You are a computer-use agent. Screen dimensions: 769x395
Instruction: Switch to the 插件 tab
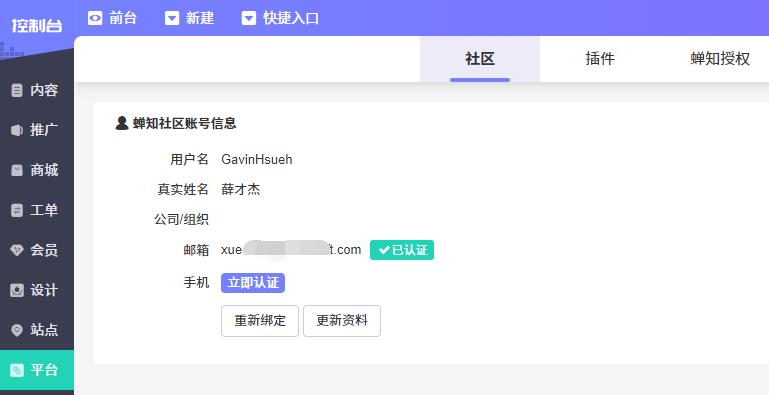point(600,59)
